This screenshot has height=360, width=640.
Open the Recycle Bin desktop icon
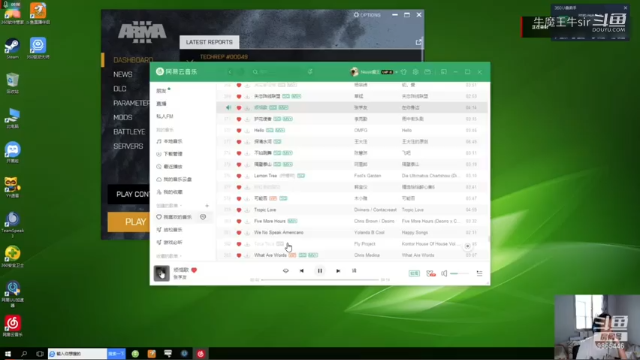13,83
